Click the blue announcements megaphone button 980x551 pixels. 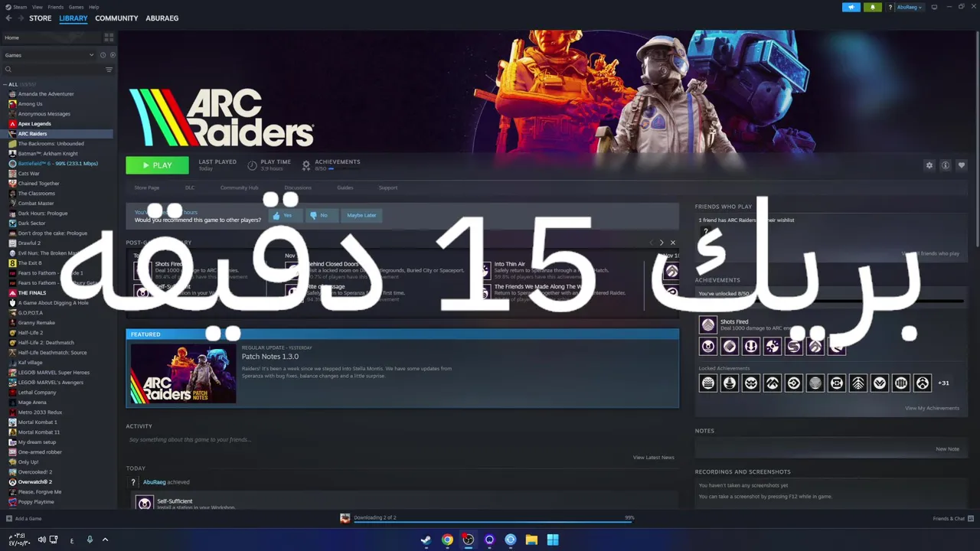(x=851, y=7)
